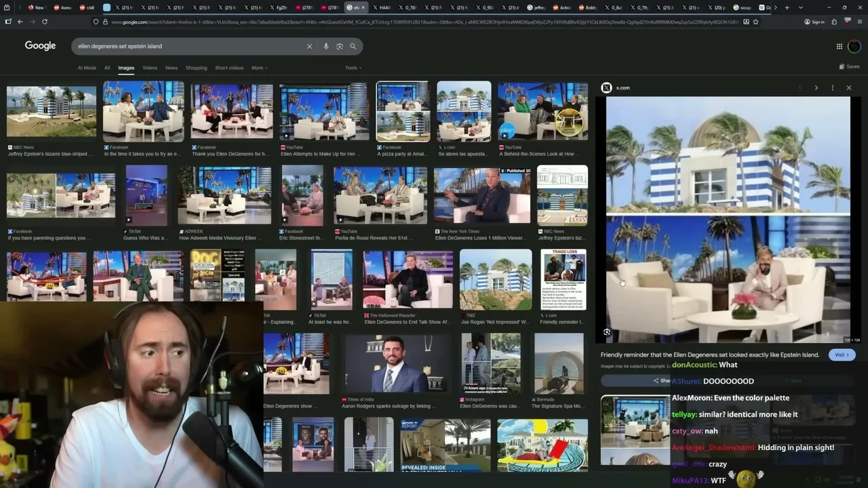Open the large preview image
This screenshot has width=868, height=488.
[728, 220]
